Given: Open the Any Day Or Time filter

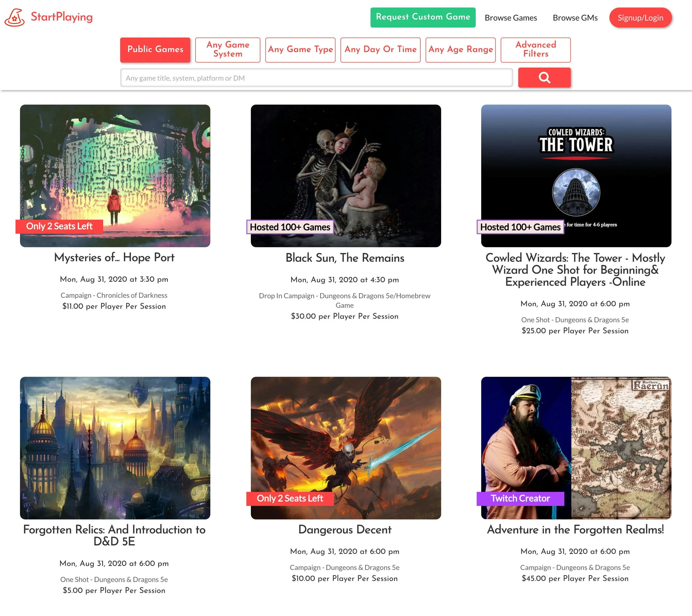Looking at the screenshot, I should pos(380,50).
